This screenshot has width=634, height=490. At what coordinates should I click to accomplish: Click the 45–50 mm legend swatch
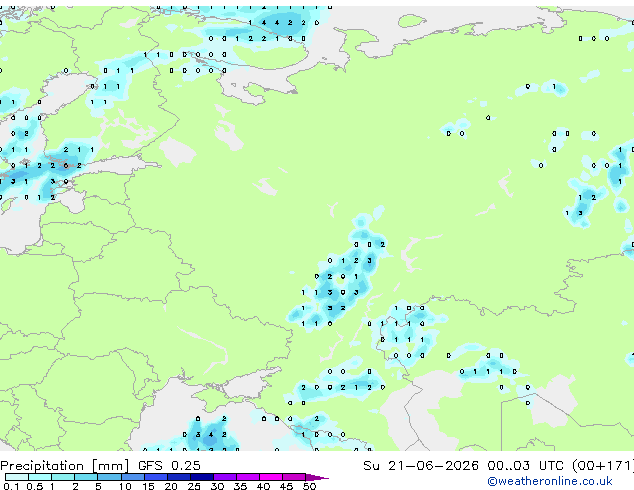294,477
